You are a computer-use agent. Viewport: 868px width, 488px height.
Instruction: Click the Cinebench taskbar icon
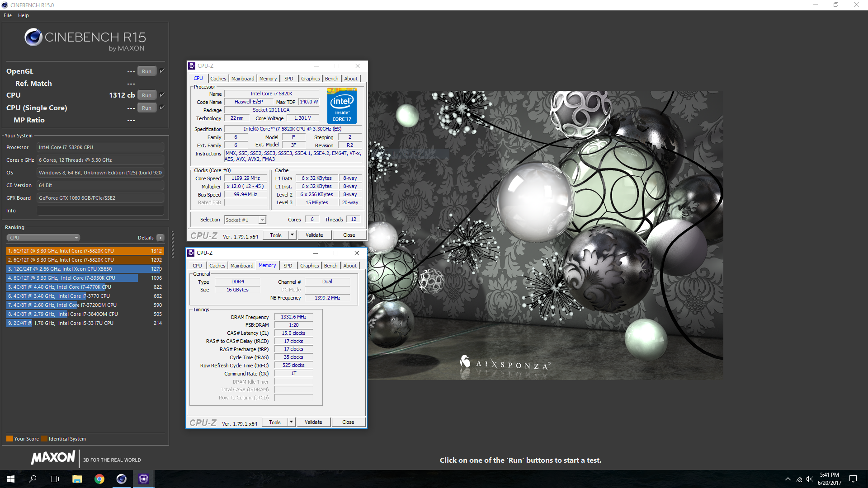click(x=122, y=479)
